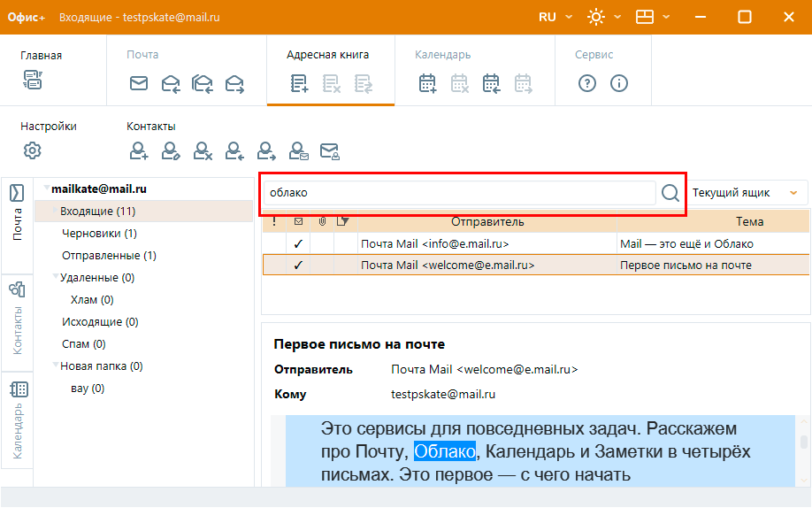The image size is (812, 508).
Task: Click the reply all icon in Почта group
Action: (x=203, y=83)
